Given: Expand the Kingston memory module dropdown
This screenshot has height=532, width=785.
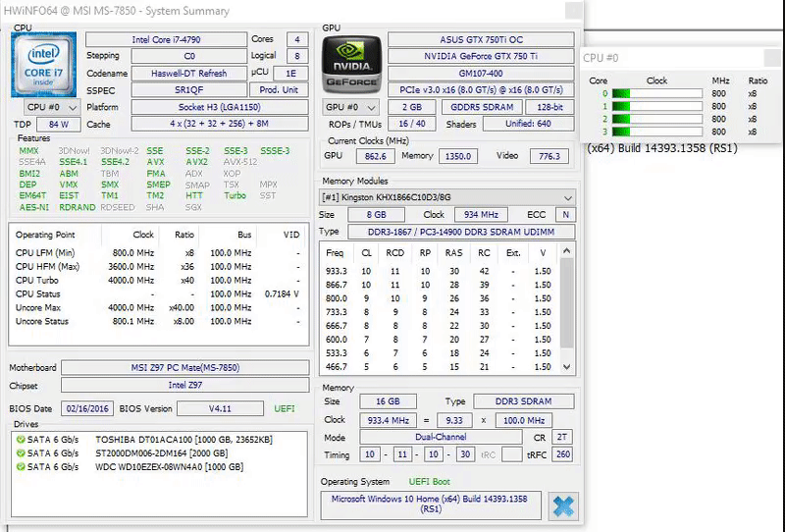Looking at the screenshot, I should point(447,197).
